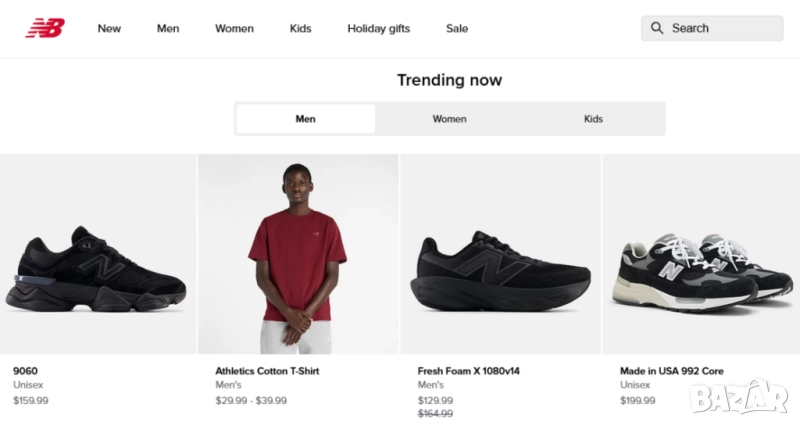Click the 9060 product name

point(26,371)
